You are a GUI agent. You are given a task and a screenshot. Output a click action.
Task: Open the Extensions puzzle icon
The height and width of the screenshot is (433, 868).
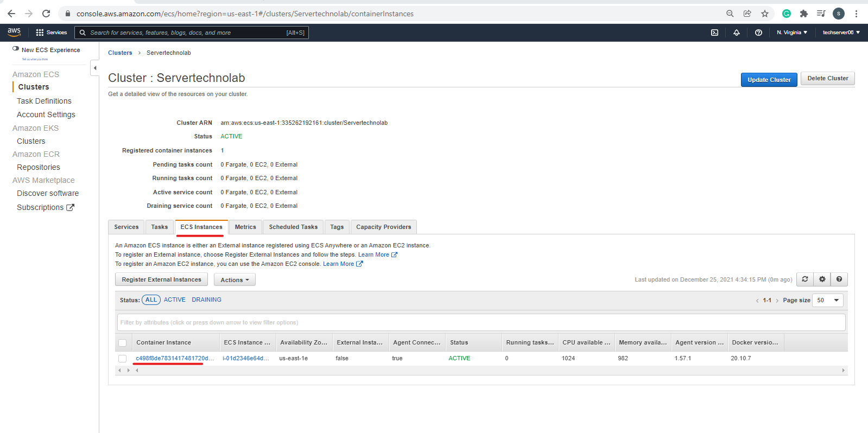click(x=804, y=14)
